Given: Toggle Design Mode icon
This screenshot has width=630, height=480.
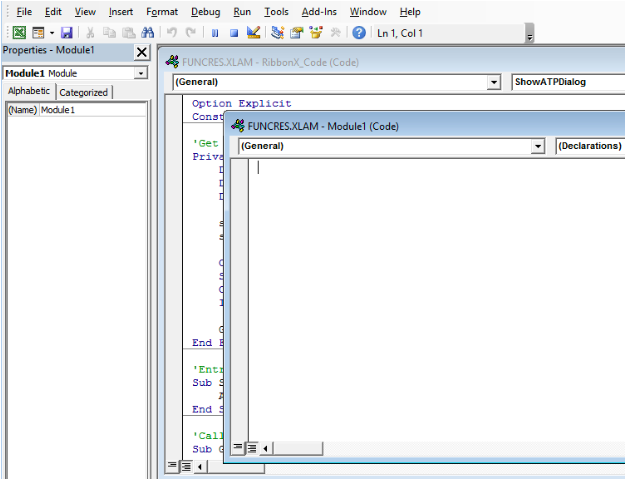Looking at the screenshot, I should point(253,33).
